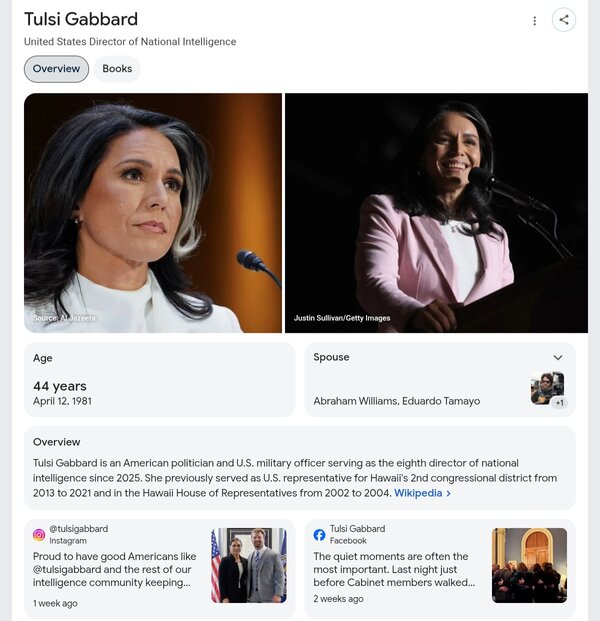Click the share icon button
The width and height of the screenshot is (600, 621).
(564, 20)
